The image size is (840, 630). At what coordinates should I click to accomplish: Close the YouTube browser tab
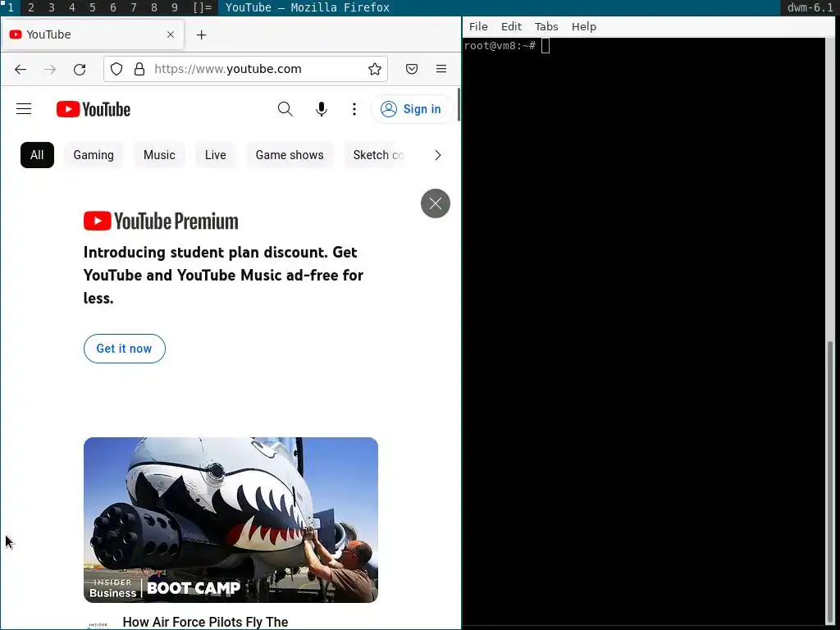171,34
